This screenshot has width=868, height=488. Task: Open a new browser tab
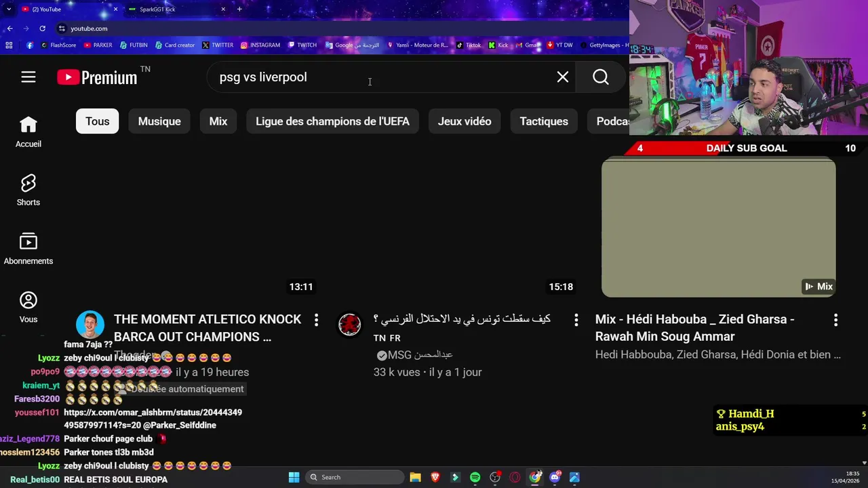[x=239, y=9]
